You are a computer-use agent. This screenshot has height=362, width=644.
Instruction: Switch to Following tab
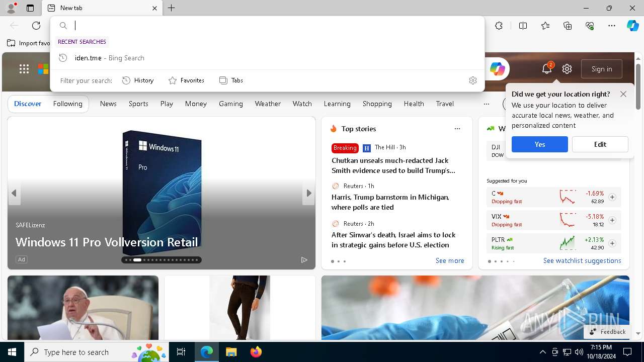(67, 104)
